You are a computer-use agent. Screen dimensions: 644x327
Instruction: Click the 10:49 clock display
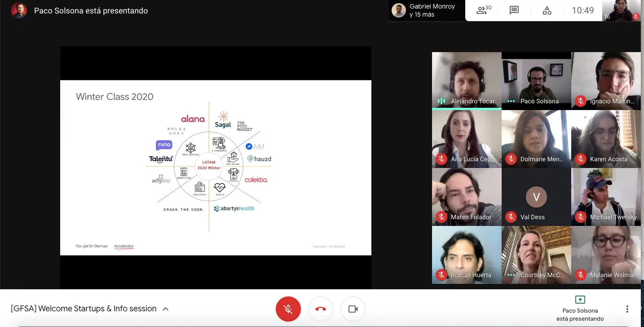coord(583,10)
